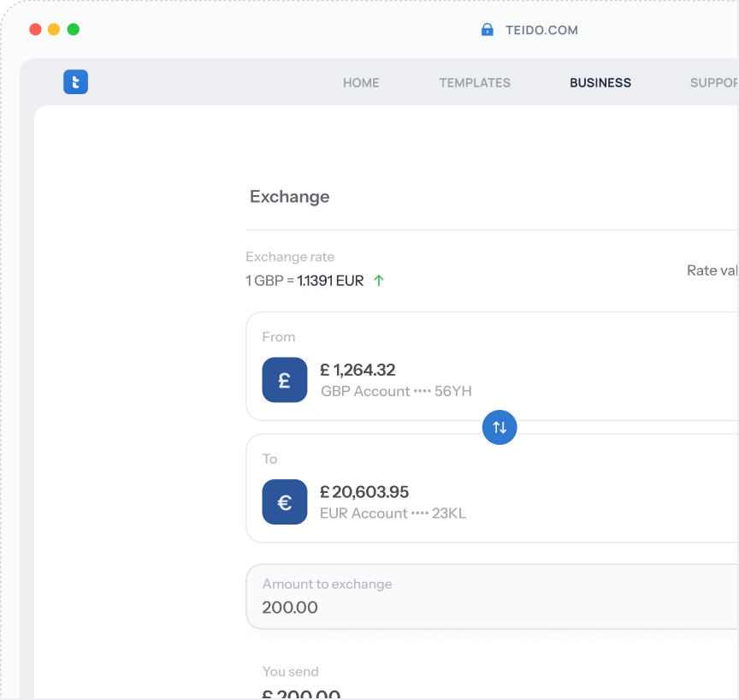Click the Exchange rate label
The width and height of the screenshot is (739, 700).
290,257
